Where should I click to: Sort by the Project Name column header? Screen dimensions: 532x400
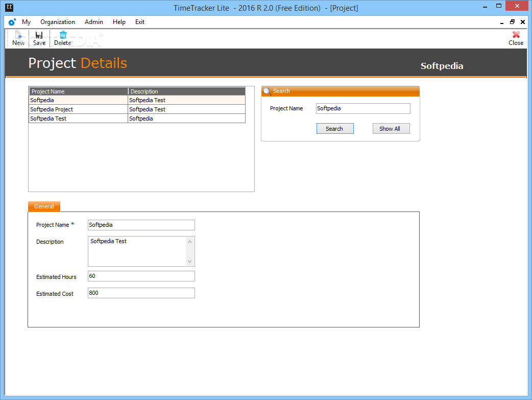pyautogui.click(x=79, y=91)
